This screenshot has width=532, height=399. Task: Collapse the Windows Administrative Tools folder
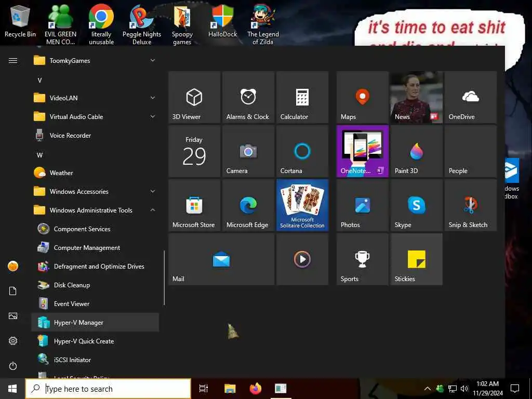pyautogui.click(x=95, y=210)
